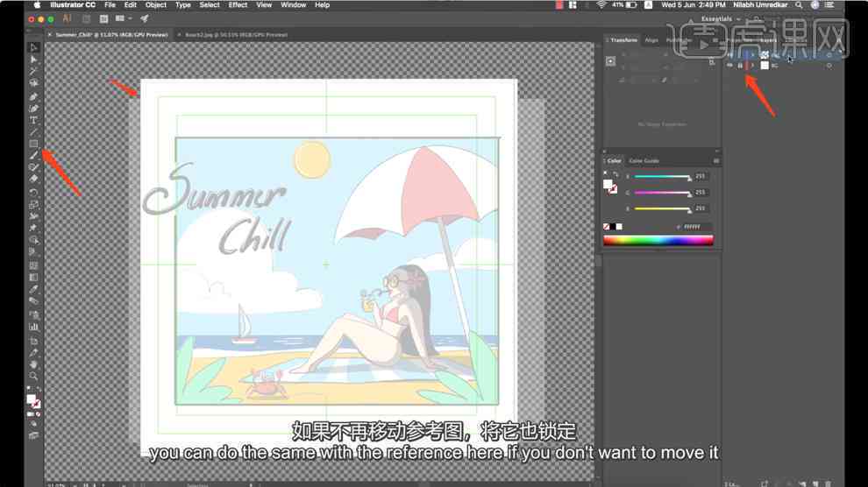Swap fill and stroke in the toolbar
This screenshot has height=487, width=868.
(x=39, y=389)
